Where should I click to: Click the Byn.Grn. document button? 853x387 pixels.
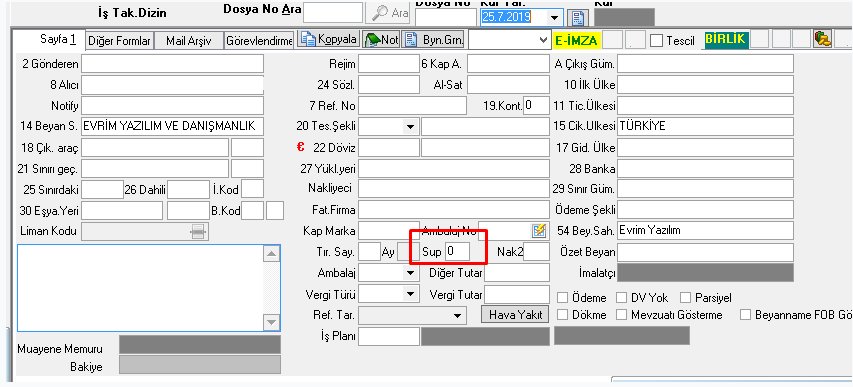pos(434,40)
